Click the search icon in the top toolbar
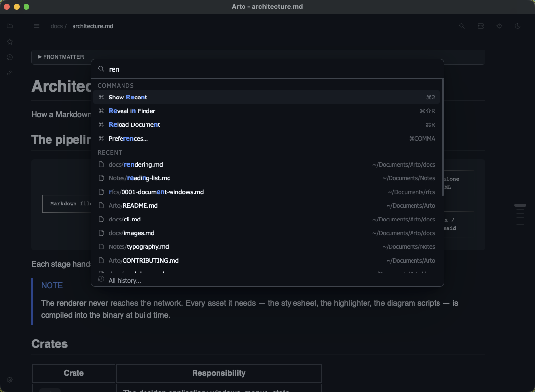535x392 pixels. pos(462,26)
